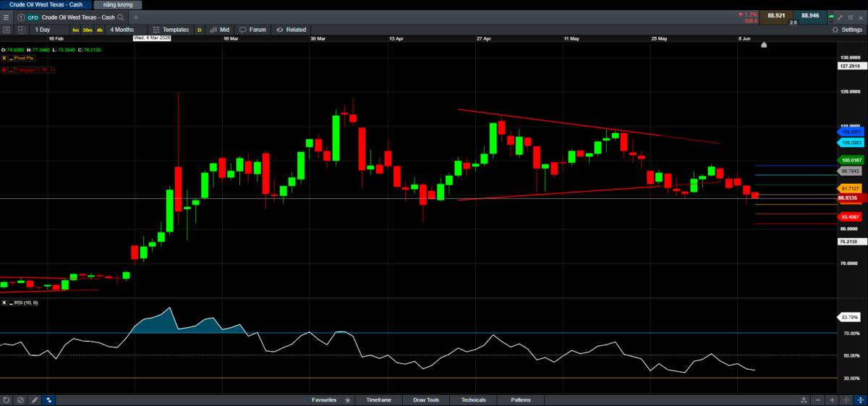Open the Favourites menu
Viewport: 868px width, 406px height.
pos(324,399)
